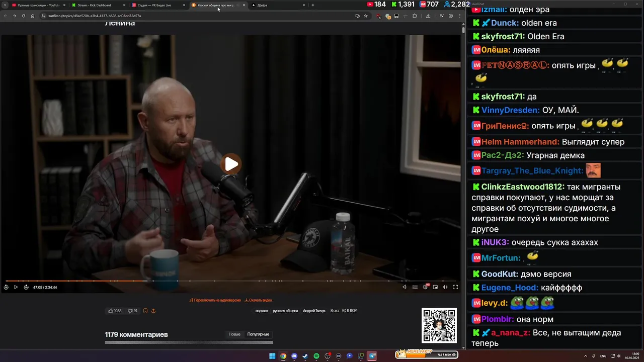Switch to audio version link
The image size is (644, 362).
click(215, 300)
